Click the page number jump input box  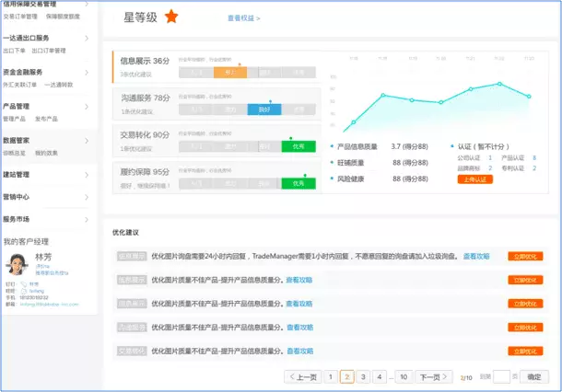(x=501, y=376)
